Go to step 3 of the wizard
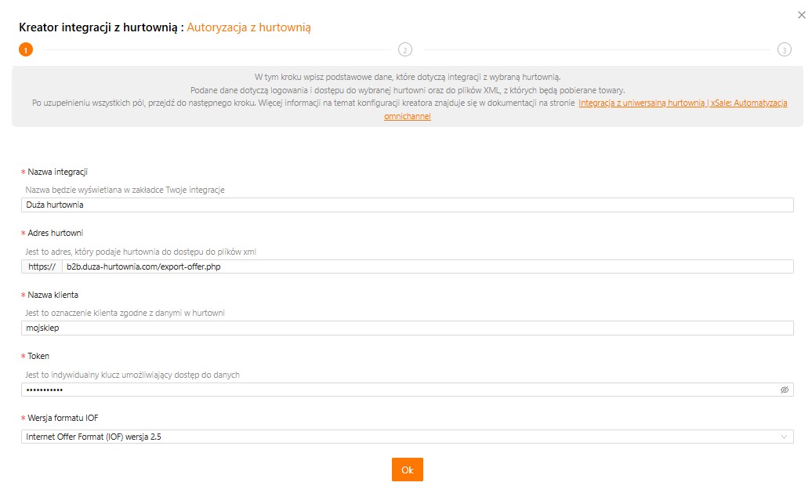The width and height of the screenshot is (812, 504). [x=784, y=49]
